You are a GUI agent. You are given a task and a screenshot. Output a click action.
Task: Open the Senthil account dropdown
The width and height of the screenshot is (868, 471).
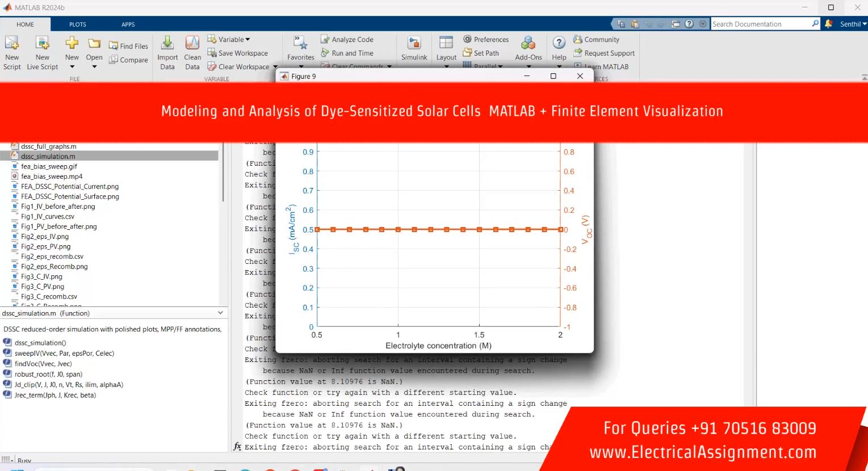tap(853, 24)
